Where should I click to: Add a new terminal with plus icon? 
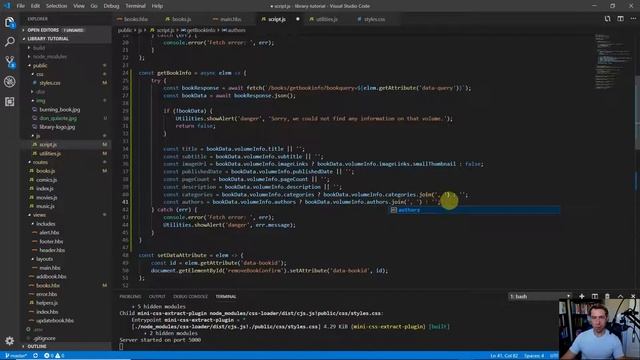[582, 296]
